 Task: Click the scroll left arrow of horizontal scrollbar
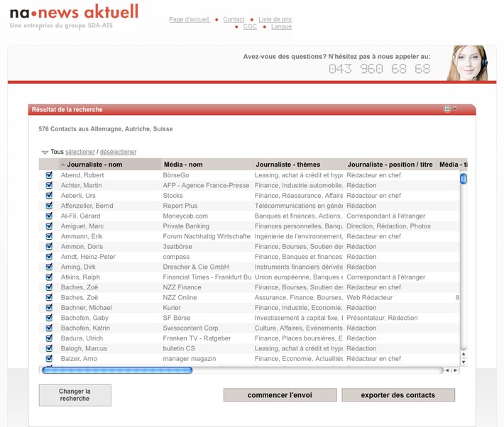click(x=447, y=370)
